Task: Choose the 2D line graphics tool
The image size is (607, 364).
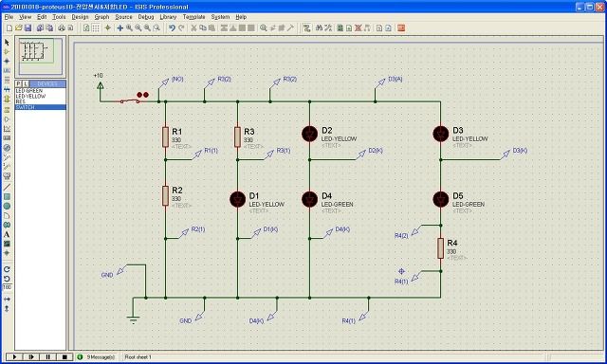Action: click(x=7, y=188)
